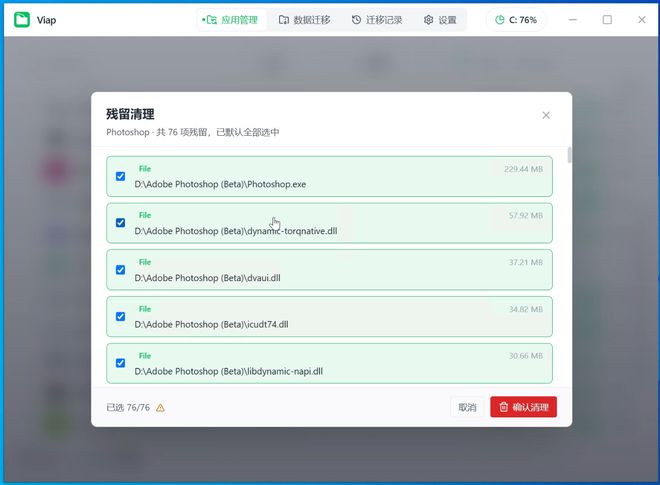Click the 30.66 MB size value
The width and height of the screenshot is (660, 485).
pyautogui.click(x=526, y=356)
